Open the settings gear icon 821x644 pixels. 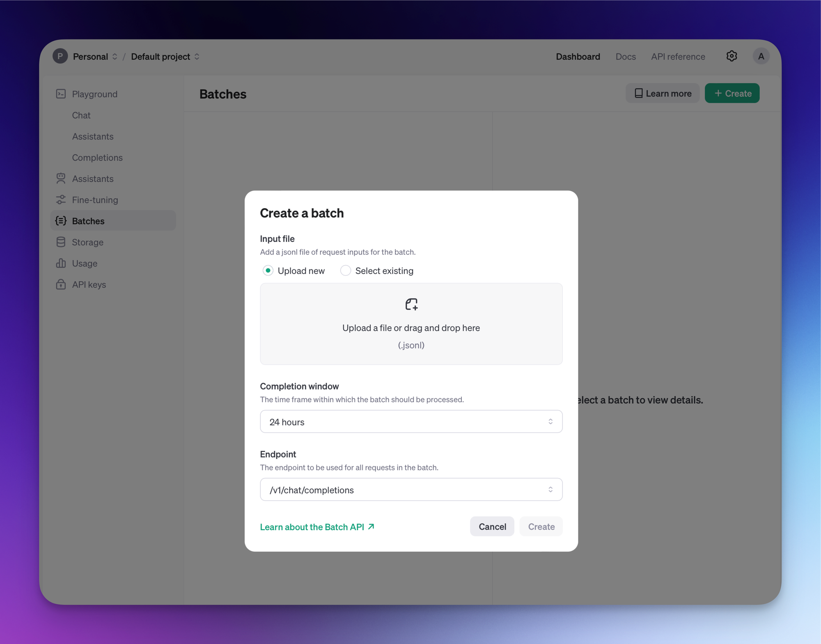[x=731, y=56]
